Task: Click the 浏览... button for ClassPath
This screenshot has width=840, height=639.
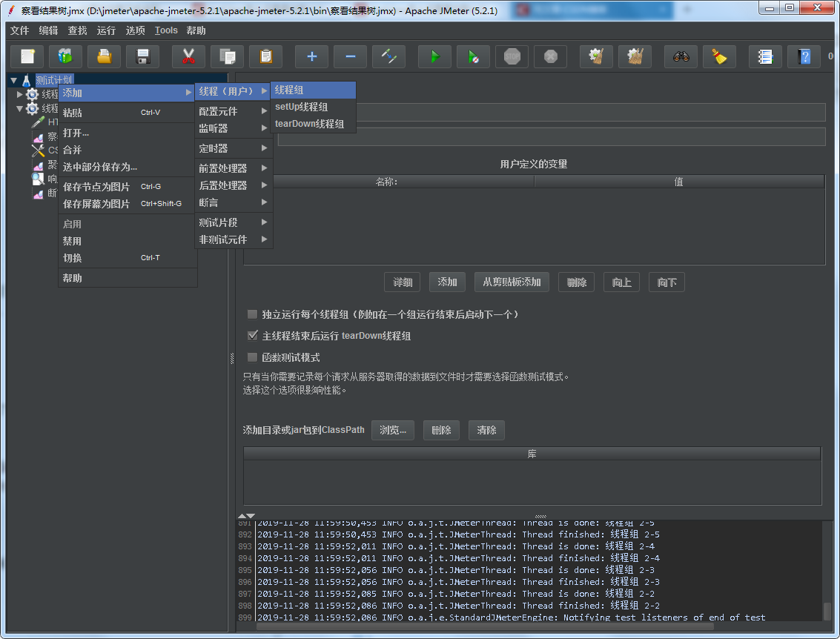Action: pyautogui.click(x=393, y=430)
